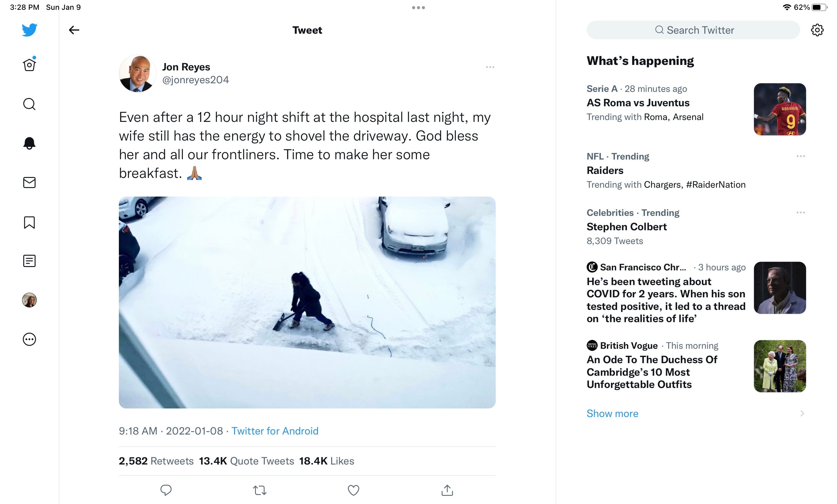Open the Twitter bird logo
This screenshot has width=837, height=504.
click(x=29, y=30)
